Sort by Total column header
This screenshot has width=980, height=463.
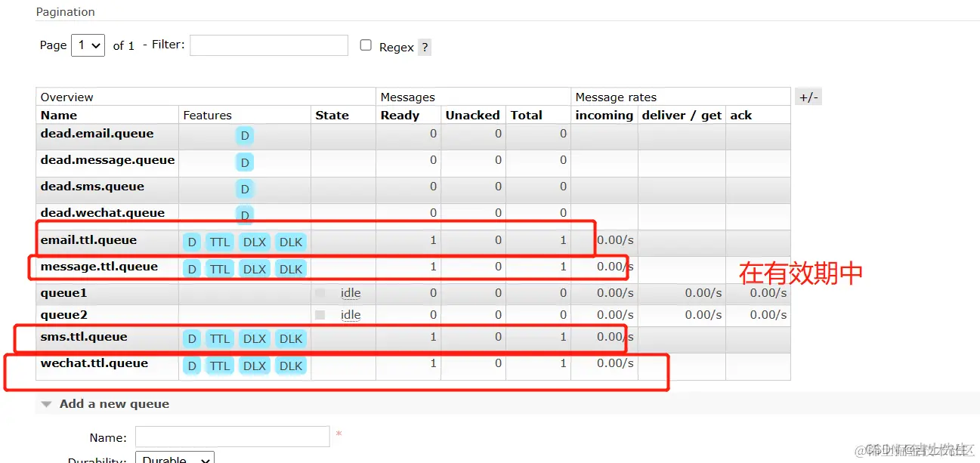click(526, 116)
